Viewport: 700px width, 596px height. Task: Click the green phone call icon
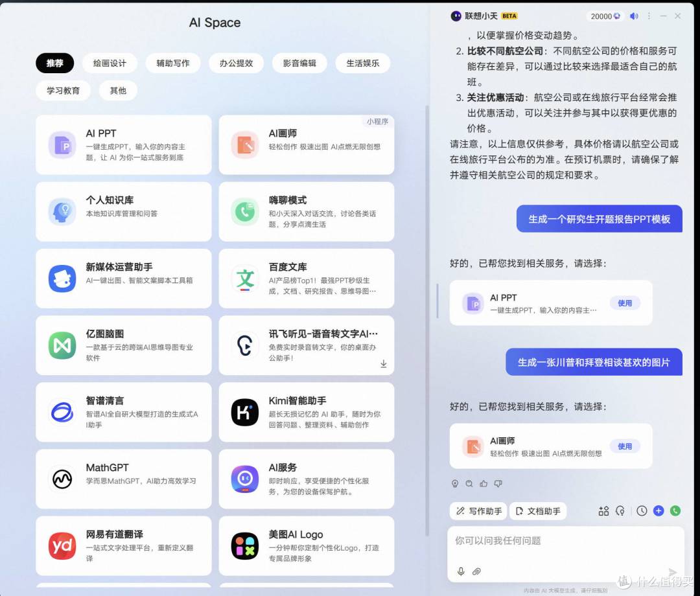click(675, 510)
